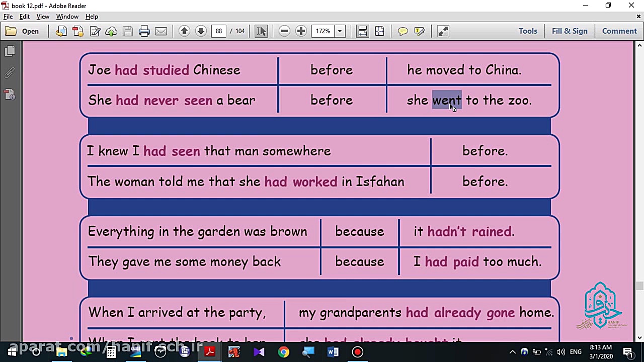Open the Windows notification center
This screenshot has height=362, width=644.
tap(628, 352)
